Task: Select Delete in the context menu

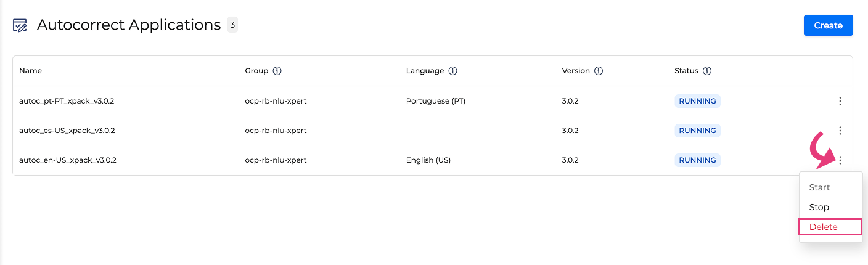Action: pyautogui.click(x=824, y=227)
